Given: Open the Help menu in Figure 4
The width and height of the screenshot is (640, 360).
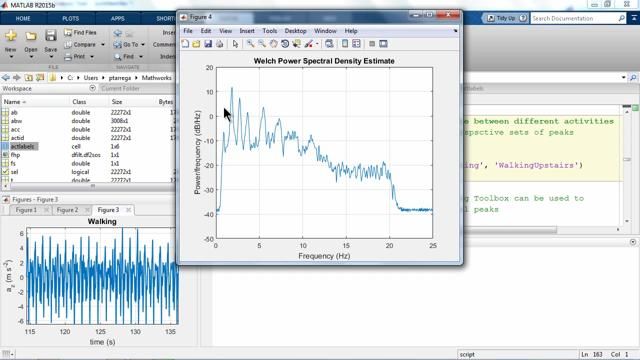Looking at the screenshot, I should coord(351,31).
